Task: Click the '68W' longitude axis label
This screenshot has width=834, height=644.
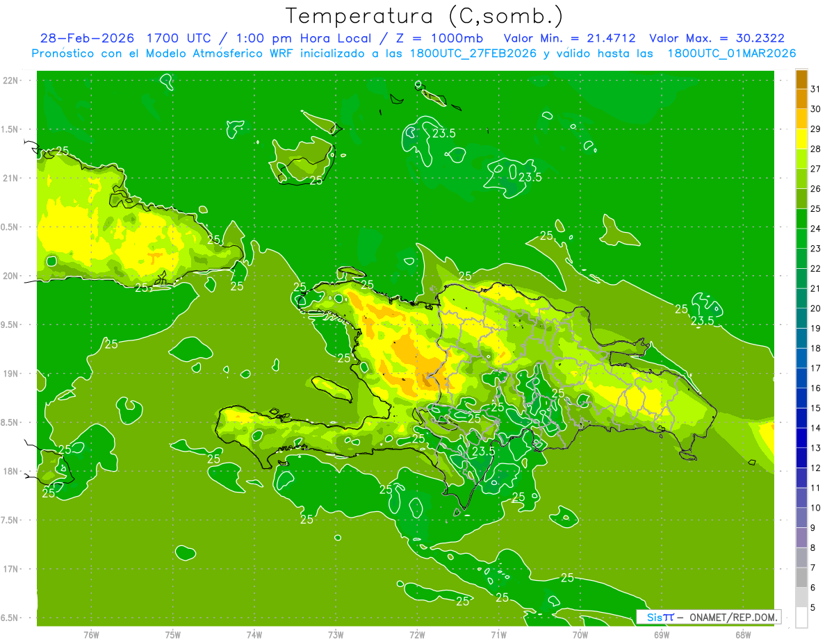Action: (743, 634)
